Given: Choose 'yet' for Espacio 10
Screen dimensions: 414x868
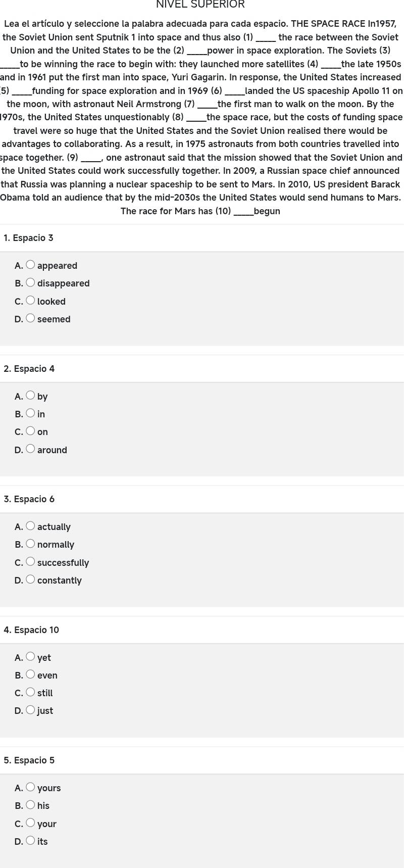Looking at the screenshot, I should coord(30,657).
